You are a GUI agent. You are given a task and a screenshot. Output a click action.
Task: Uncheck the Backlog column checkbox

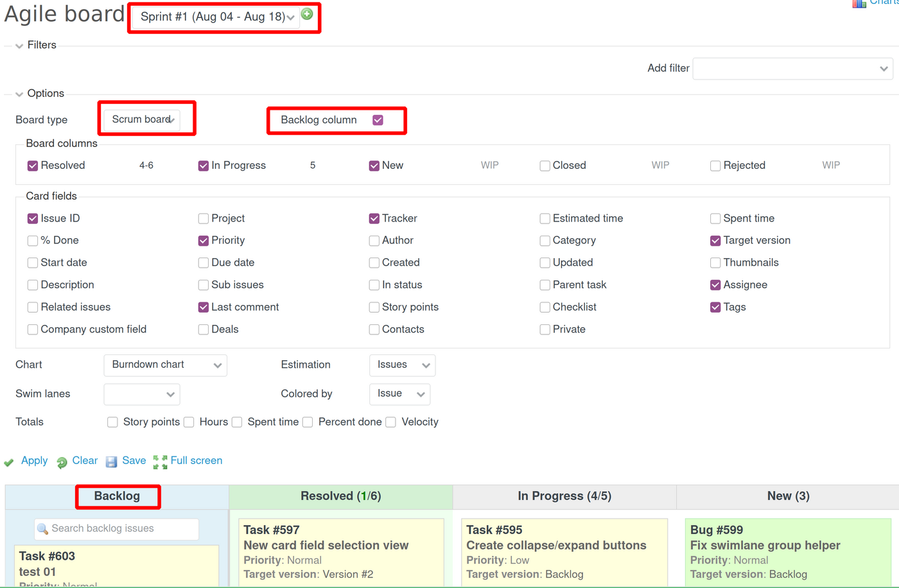click(x=378, y=120)
